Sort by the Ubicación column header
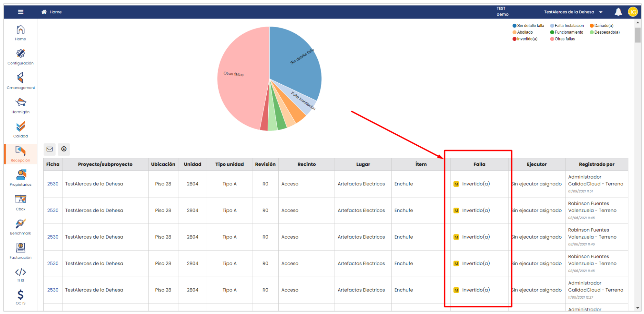 click(163, 164)
